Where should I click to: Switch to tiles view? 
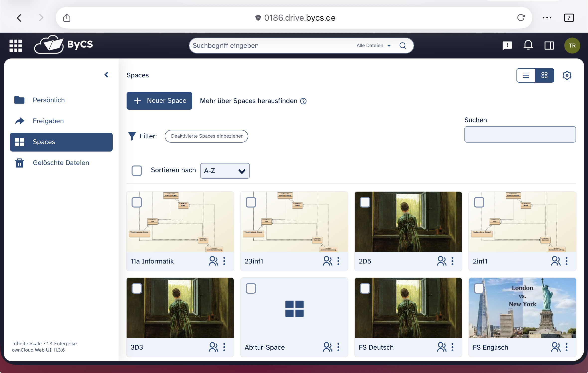(544, 75)
